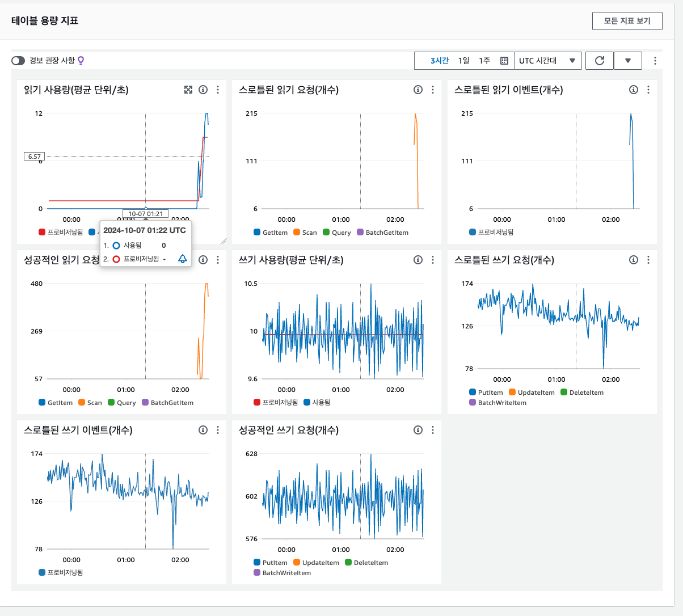Show info for 스로틀된 쓰기 이벤트(개수) chart

coord(203,430)
